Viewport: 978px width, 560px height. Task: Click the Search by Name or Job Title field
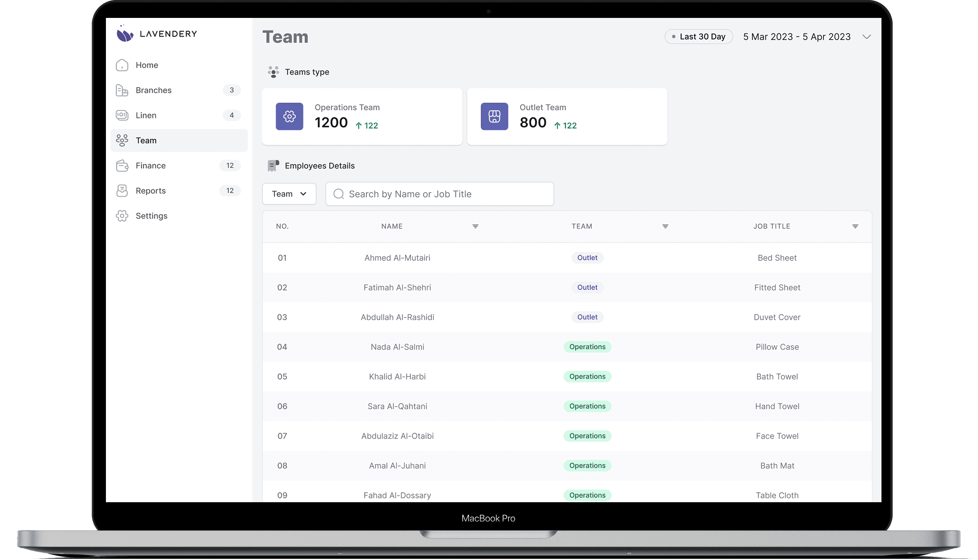click(440, 194)
